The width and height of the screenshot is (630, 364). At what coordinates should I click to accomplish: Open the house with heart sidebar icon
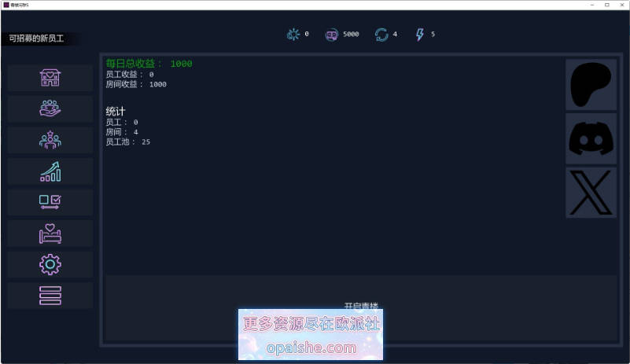point(50,78)
